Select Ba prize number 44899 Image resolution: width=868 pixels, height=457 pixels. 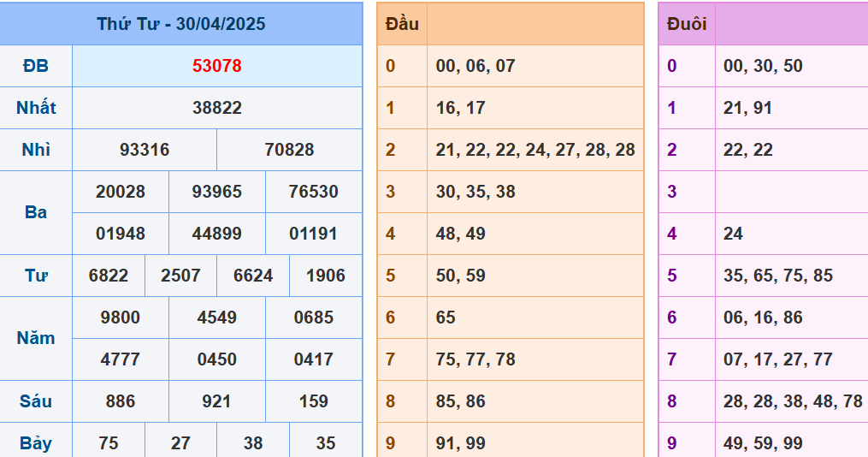click(x=217, y=234)
